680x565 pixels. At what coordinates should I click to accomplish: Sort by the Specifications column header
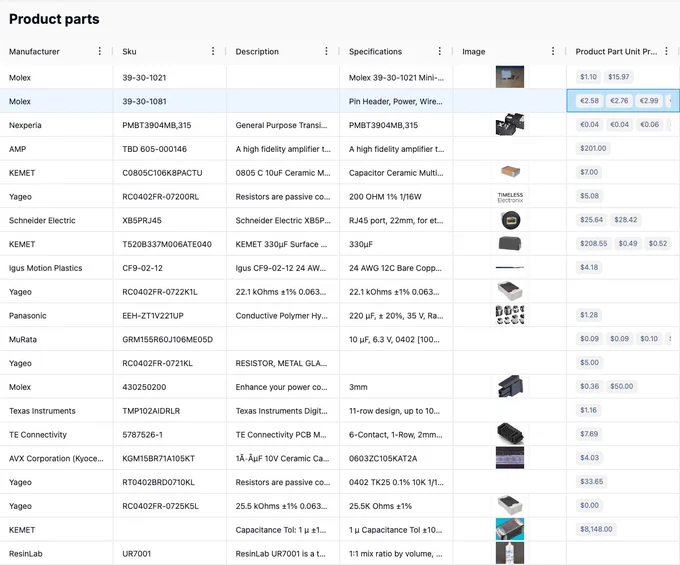point(376,52)
